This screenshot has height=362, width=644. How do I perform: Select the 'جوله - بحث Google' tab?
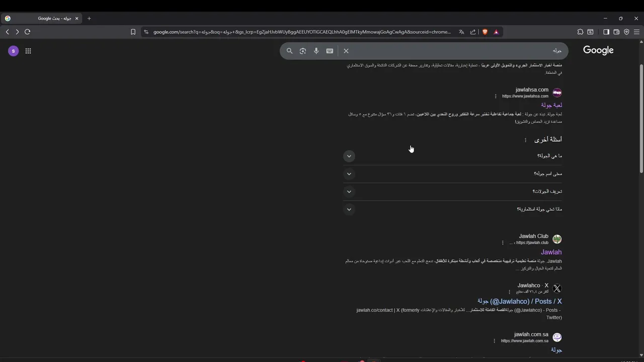tap(42, 19)
